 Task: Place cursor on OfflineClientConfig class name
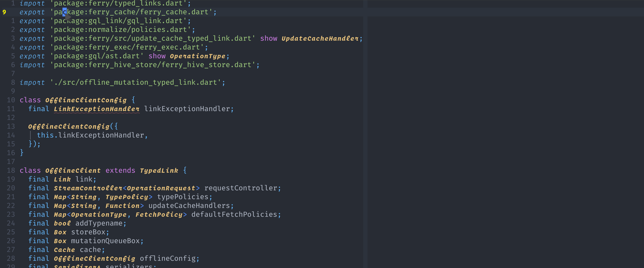(86, 100)
